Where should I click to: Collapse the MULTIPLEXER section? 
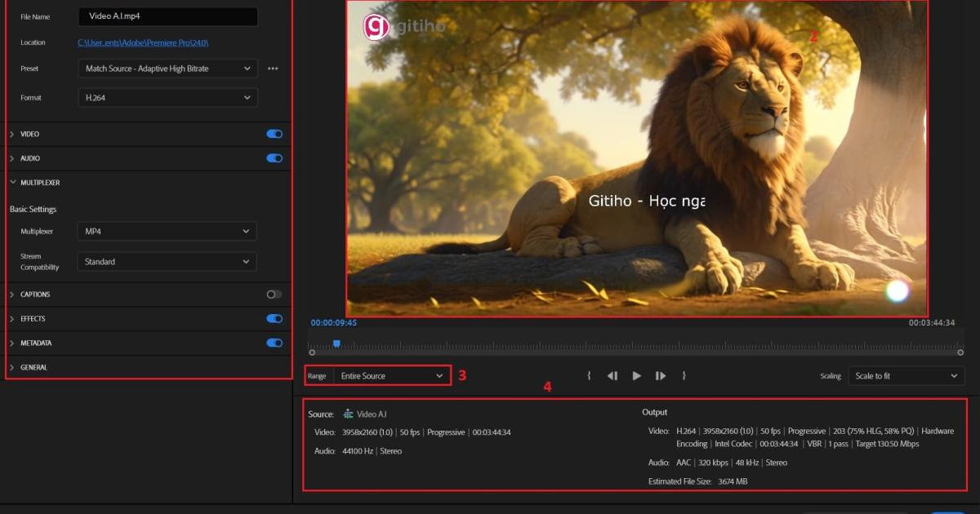pyautogui.click(x=11, y=182)
